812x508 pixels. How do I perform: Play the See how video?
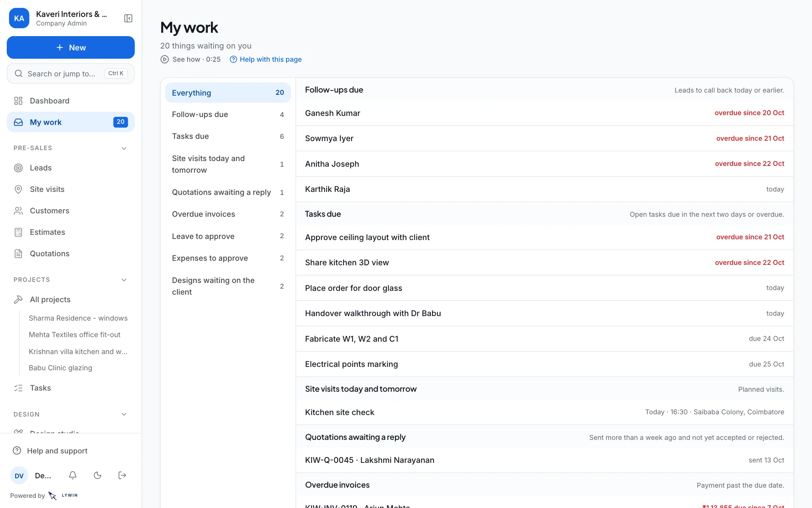[x=191, y=59]
